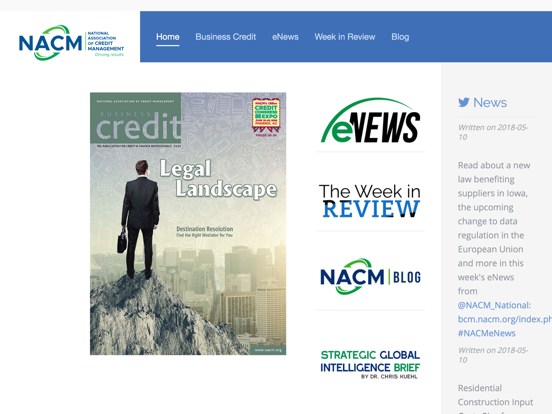The width and height of the screenshot is (552, 414).
Task: Open The Week in Review logo
Action: [x=370, y=200]
